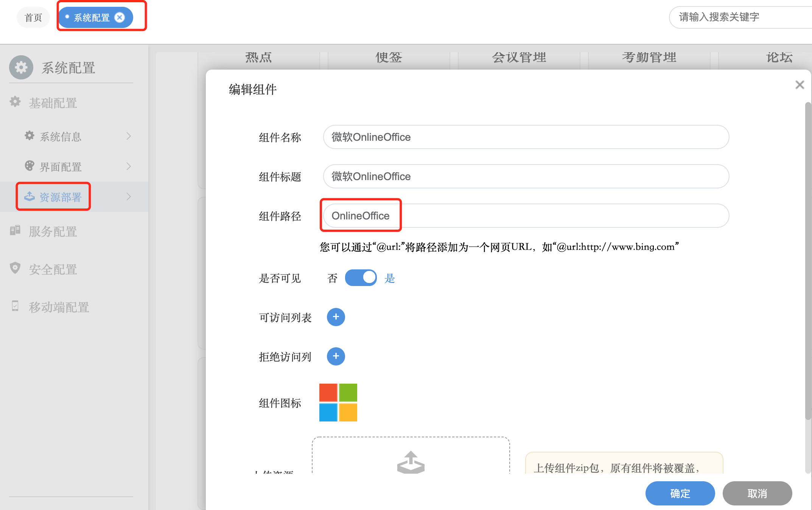Click the 基础配置 gear icon
812x510 pixels.
point(15,102)
